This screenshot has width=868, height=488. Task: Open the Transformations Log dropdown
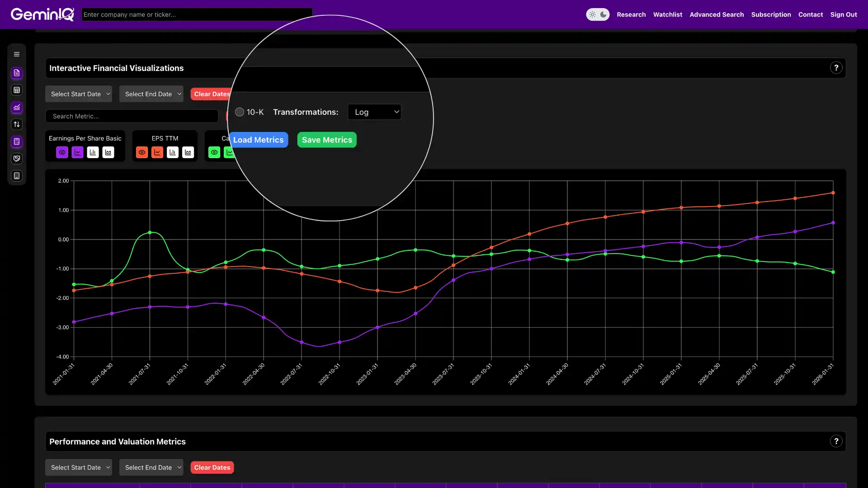tap(374, 112)
